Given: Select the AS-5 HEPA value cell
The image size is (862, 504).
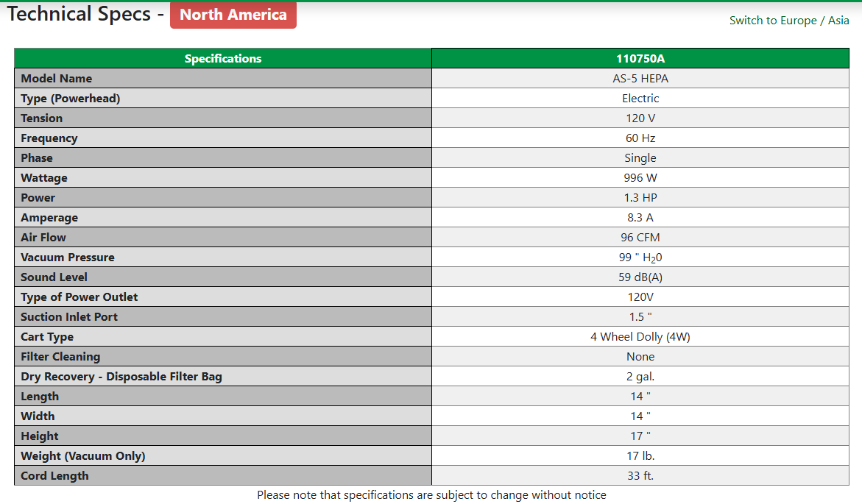Looking at the screenshot, I should click(640, 79).
